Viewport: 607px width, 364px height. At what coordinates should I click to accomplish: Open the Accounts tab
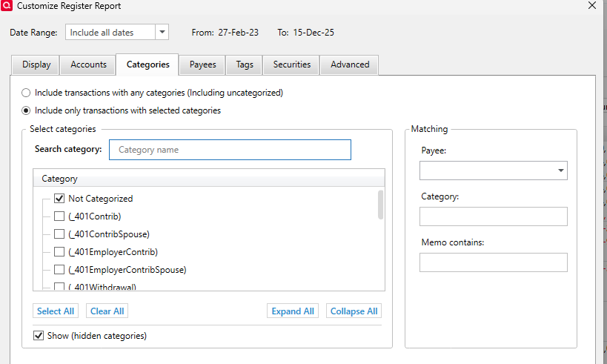coord(88,64)
